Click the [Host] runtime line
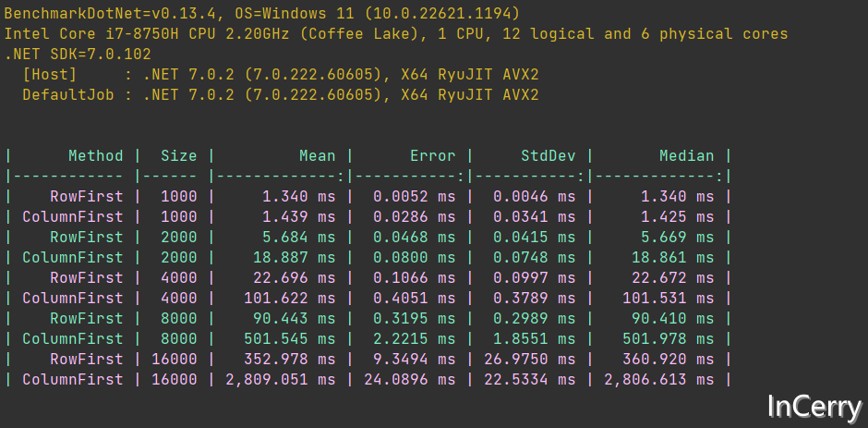868x428 pixels. click(x=281, y=74)
